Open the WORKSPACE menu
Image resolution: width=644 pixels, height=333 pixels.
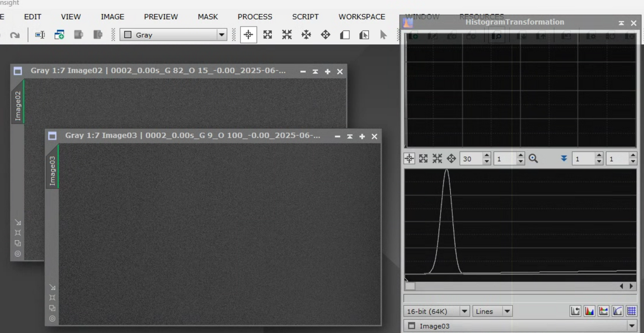pos(362,17)
